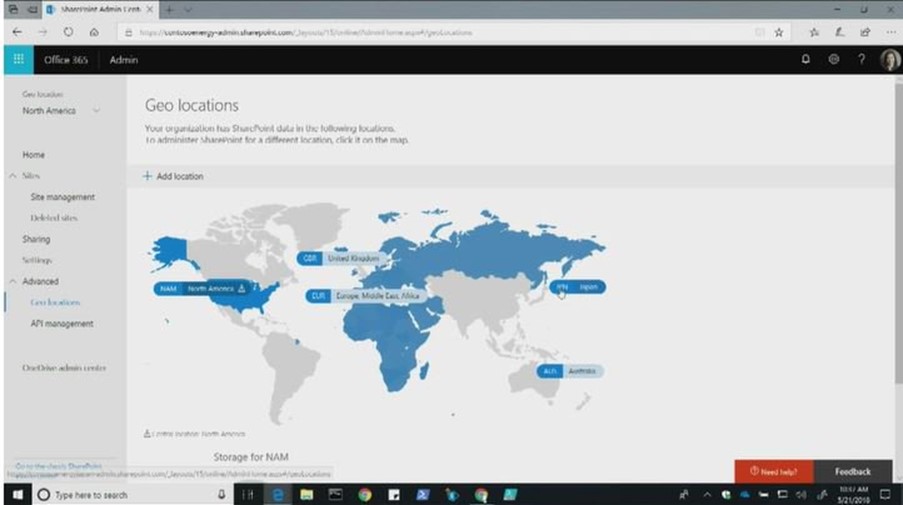Open Task View in the taskbar
Image resolution: width=903 pixels, height=505 pixels.
[248, 495]
